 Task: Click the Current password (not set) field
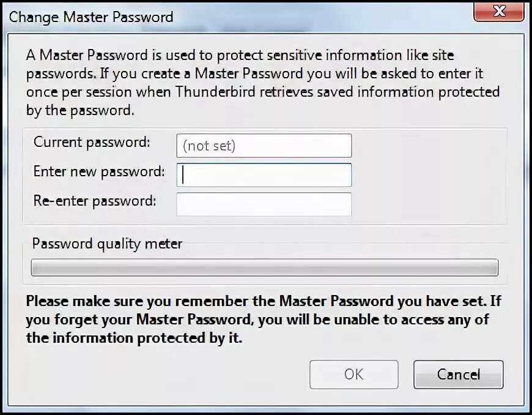point(264,146)
